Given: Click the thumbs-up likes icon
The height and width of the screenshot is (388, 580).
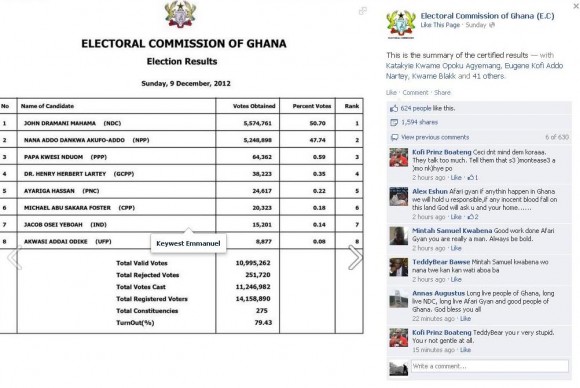Looking at the screenshot, I should coord(394,108).
